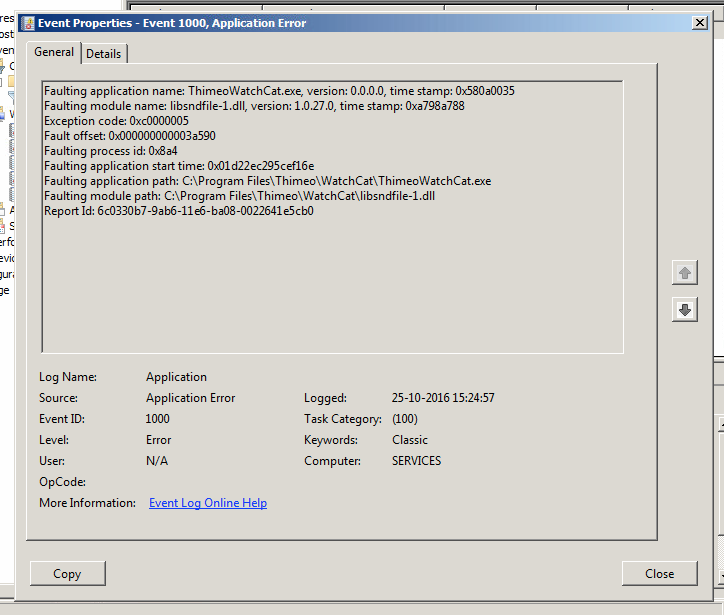
Task: Copy event details with Copy button
Action: [x=68, y=573]
